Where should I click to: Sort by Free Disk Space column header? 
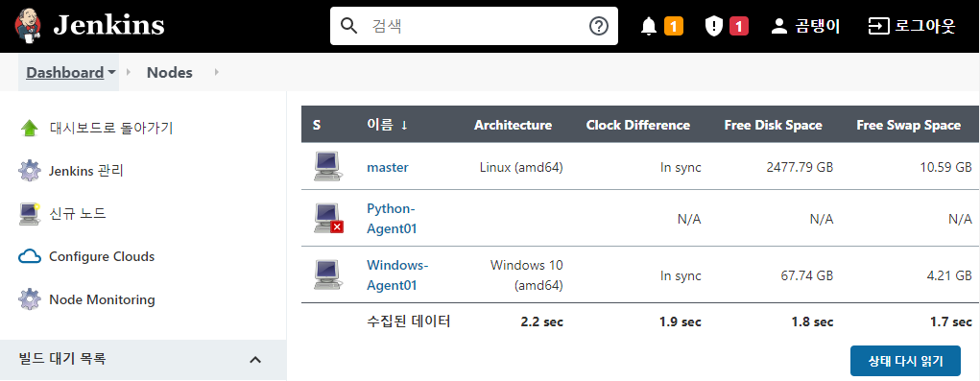pyautogui.click(x=773, y=125)
